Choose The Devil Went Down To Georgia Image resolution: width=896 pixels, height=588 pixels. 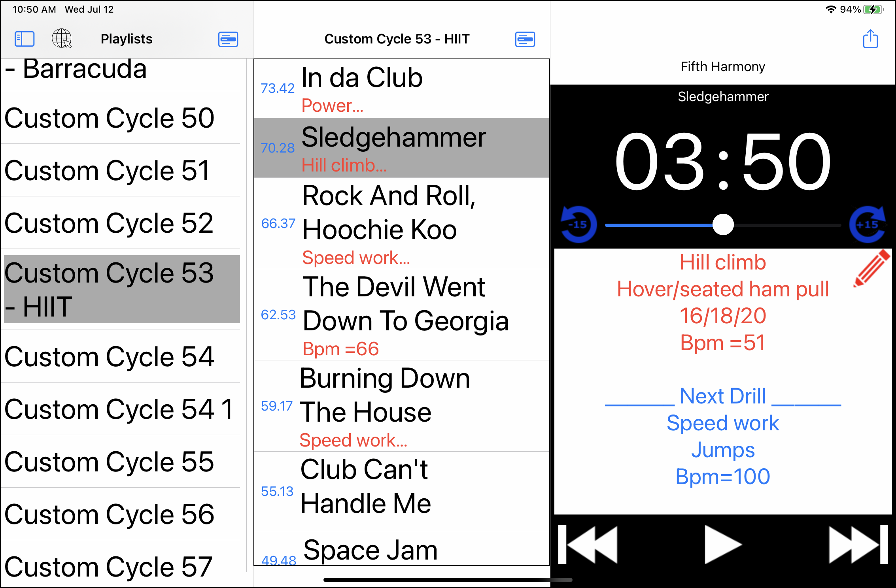pyautogui.click(x=402, y=315)
